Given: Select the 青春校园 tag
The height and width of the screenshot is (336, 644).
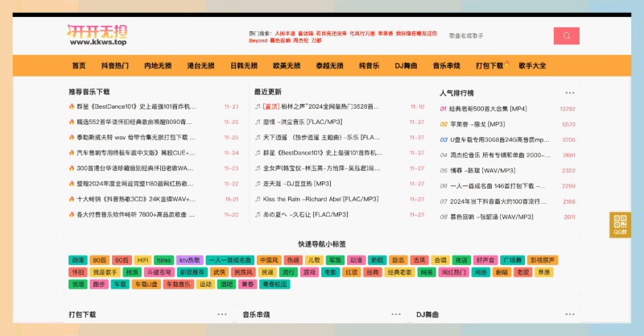Looking at the screenshot, I should tap(275, 284).
